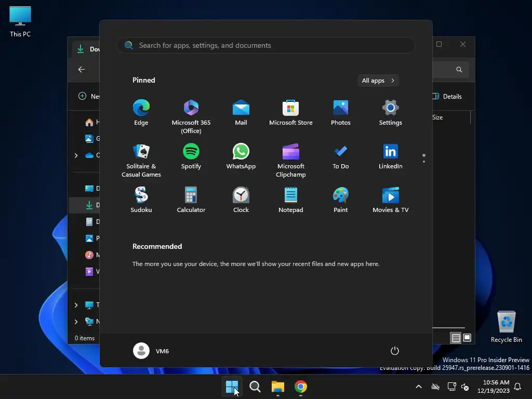Show hidden system tray icons
Screen dimensions: 532x399
pyautogui.click(x=419, y=387)
